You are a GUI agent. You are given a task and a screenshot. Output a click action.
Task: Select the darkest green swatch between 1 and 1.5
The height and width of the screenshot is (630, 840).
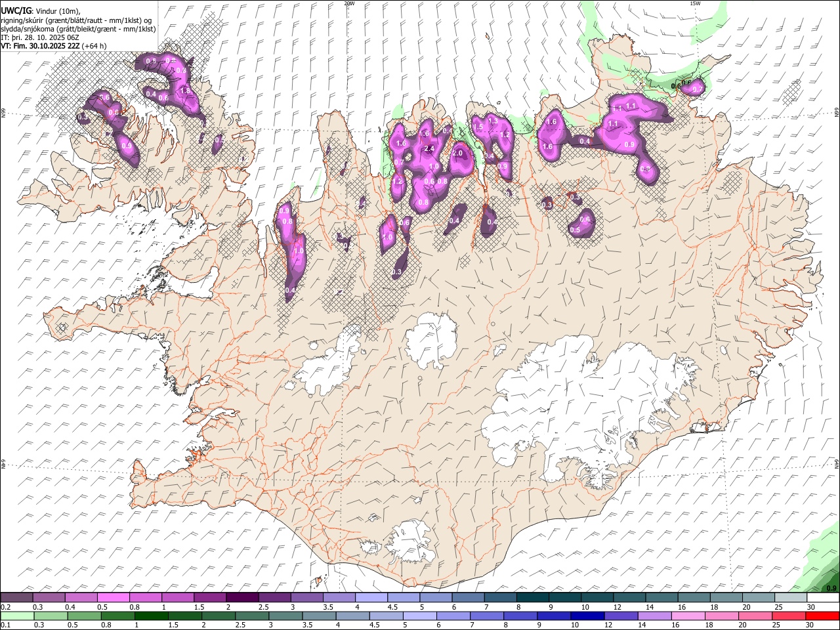click(x=151, y=616)
